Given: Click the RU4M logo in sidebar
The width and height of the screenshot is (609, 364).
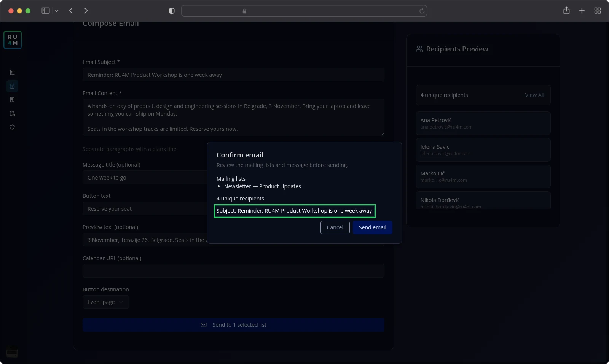Looking at the screenshot, I should tap(13, 40).
